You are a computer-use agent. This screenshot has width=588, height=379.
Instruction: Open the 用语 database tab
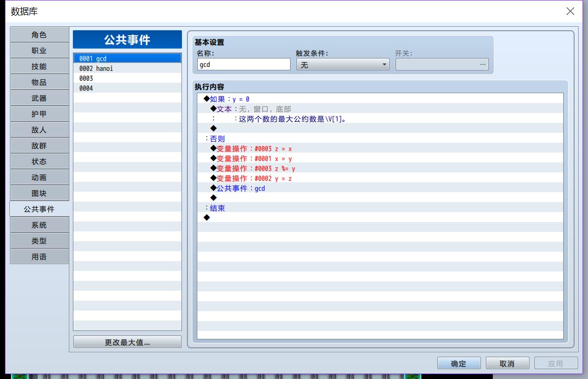pyautogui.click(x=39, y=257)
